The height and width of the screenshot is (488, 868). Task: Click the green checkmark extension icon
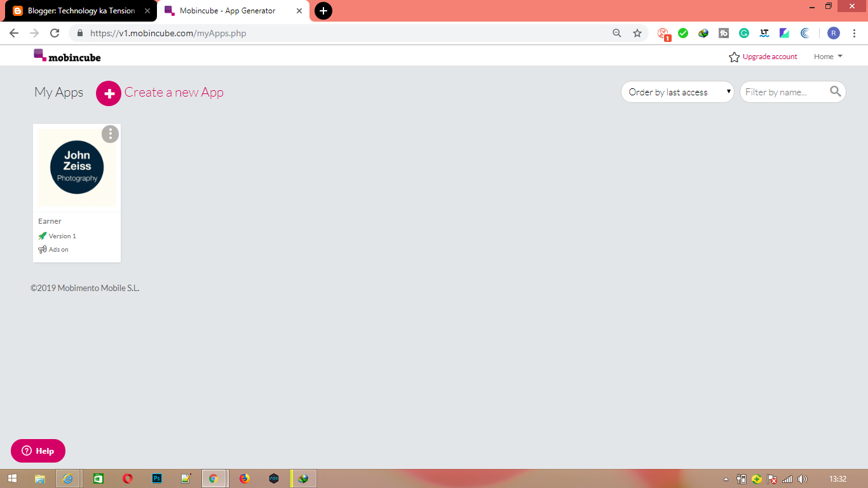(683, 34)
